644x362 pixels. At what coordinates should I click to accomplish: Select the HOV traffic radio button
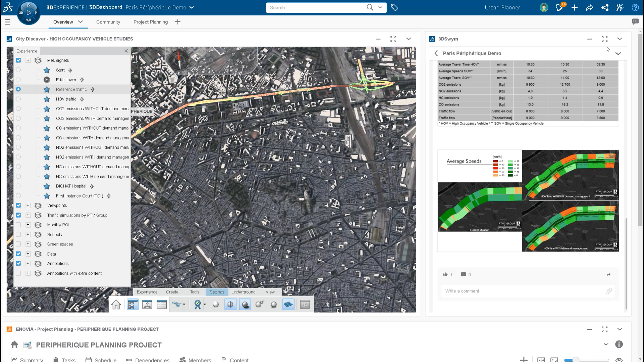point(18,99)
